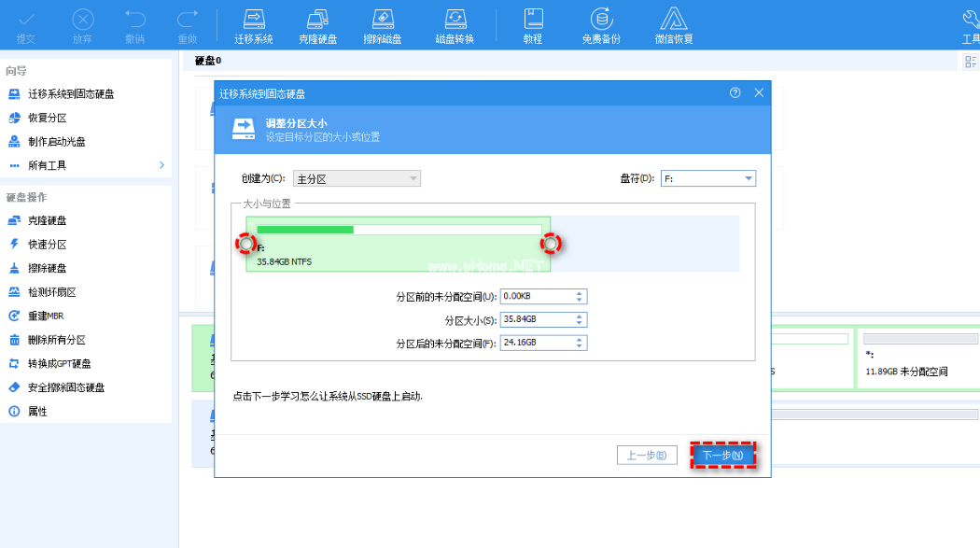Image resolution: width=980 pixels, height=548 pixels.
Task: Click the 下一步 button
Action: point(722,456)
